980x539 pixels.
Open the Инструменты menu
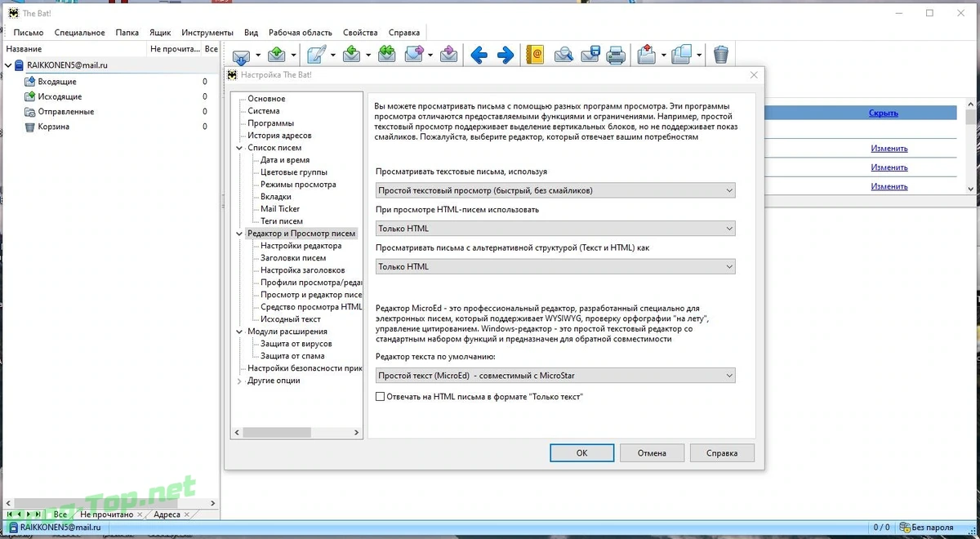click(207, 33)
